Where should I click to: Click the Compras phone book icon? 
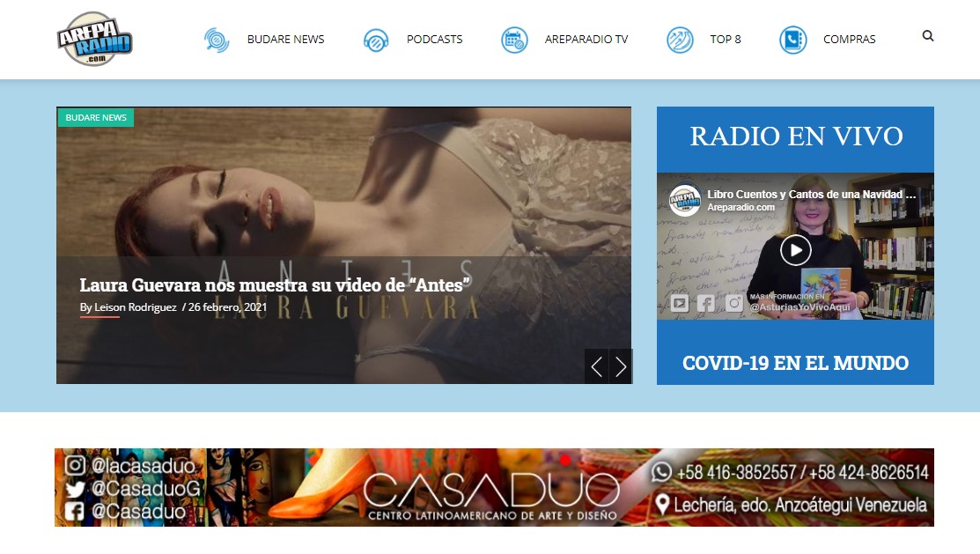792,40
